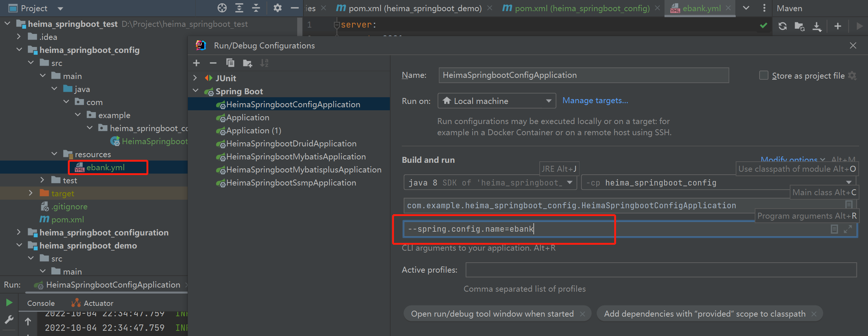Click the Modify options link
Viewport: 868px width, 336px height.
point(789,160)
